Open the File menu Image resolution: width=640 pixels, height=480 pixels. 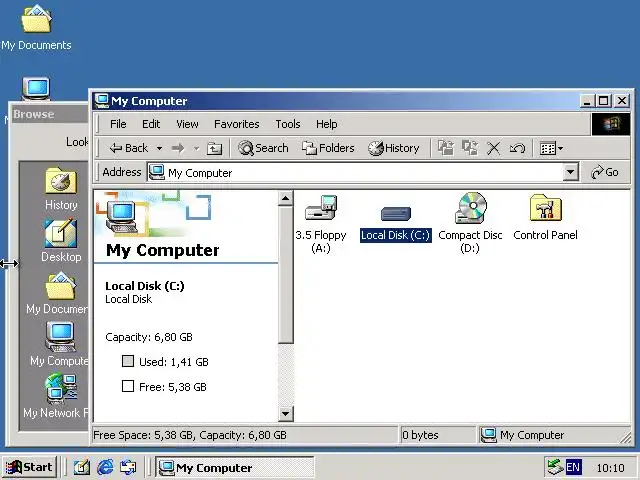point(118,124)
